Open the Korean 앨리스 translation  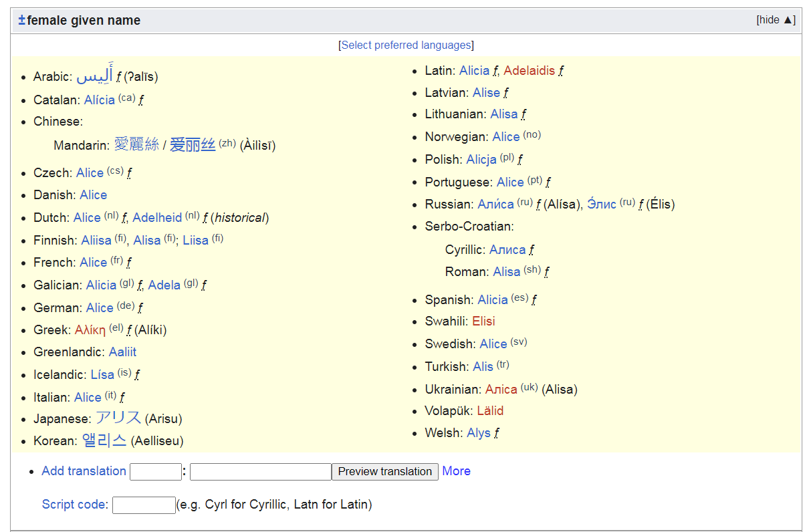(x=104, y=441)
